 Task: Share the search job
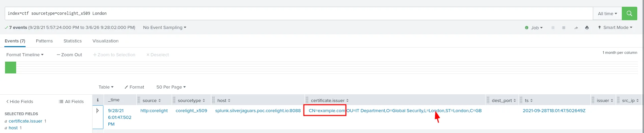point(576,28)
